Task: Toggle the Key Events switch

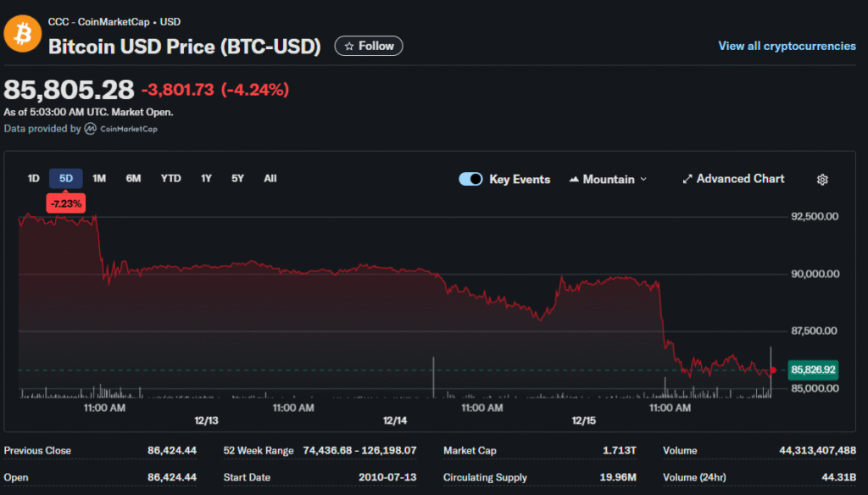Action: click(x=470, y=179)
